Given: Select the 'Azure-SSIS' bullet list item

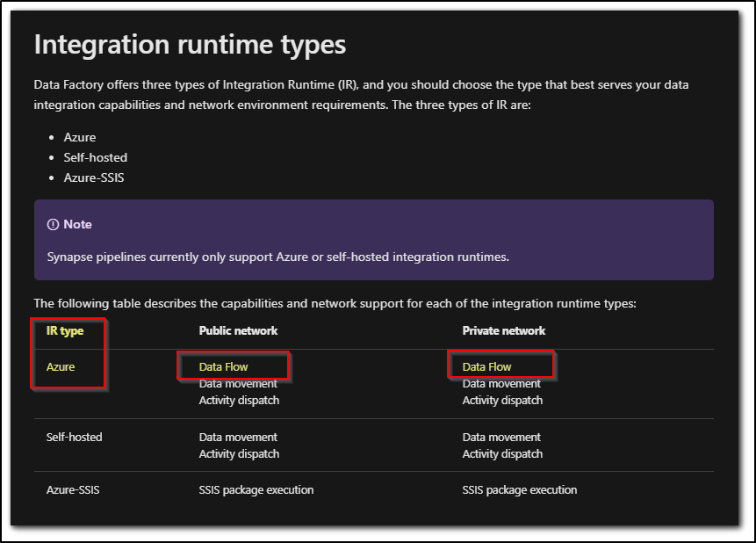Looking at the screenshot, I should pos(94,178).
